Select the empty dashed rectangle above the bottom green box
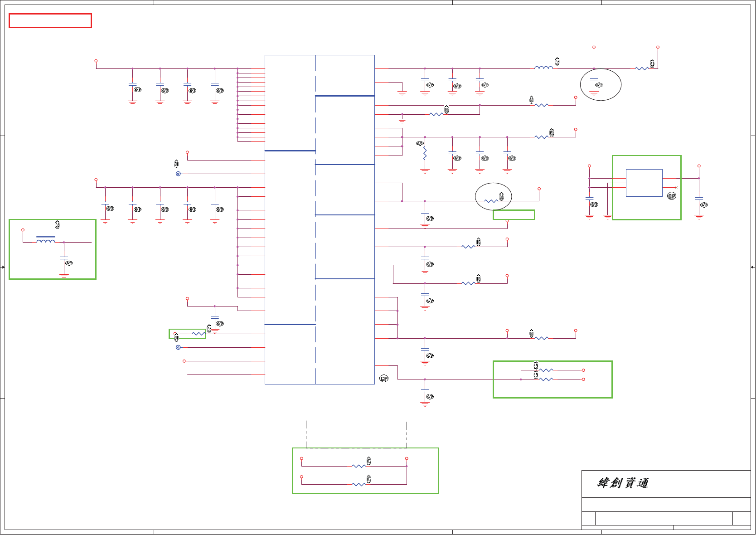The image size is (756, 535). click(356, 434)
